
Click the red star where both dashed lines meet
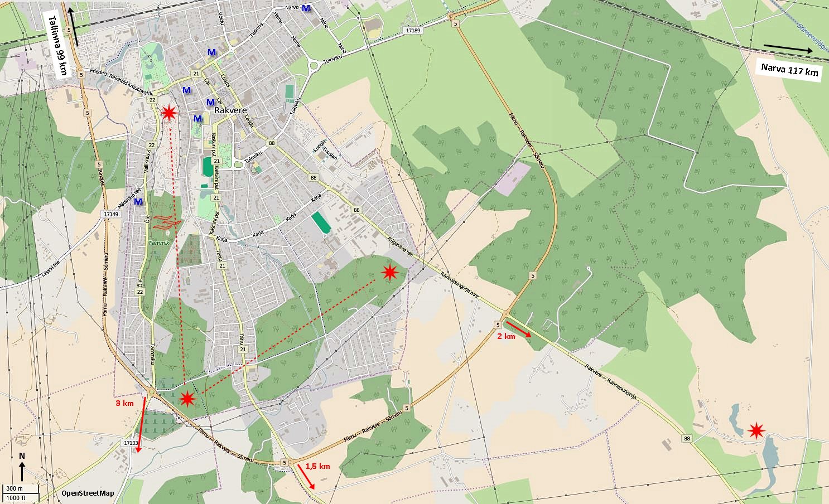click(187, 398)
